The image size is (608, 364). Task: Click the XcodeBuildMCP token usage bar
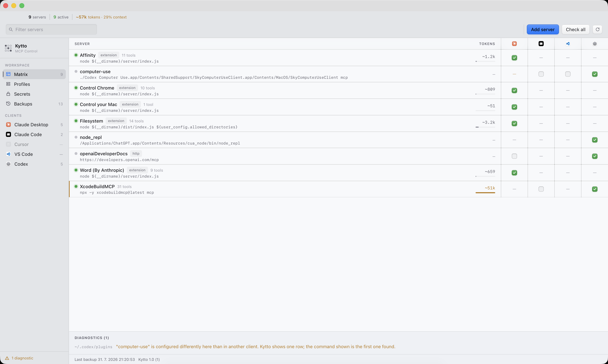click(x=485, y=193)
